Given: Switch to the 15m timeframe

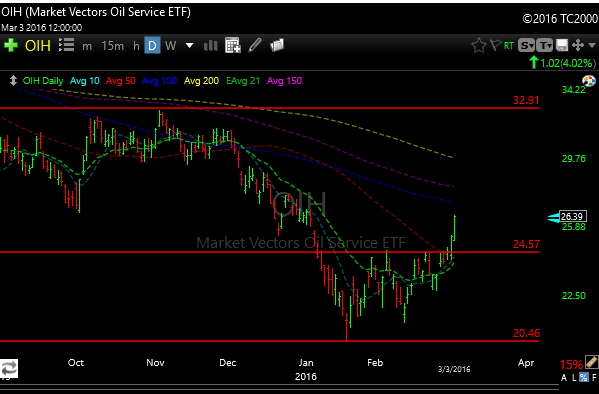Looking at the screenshot, I should (x=113, y=46).
